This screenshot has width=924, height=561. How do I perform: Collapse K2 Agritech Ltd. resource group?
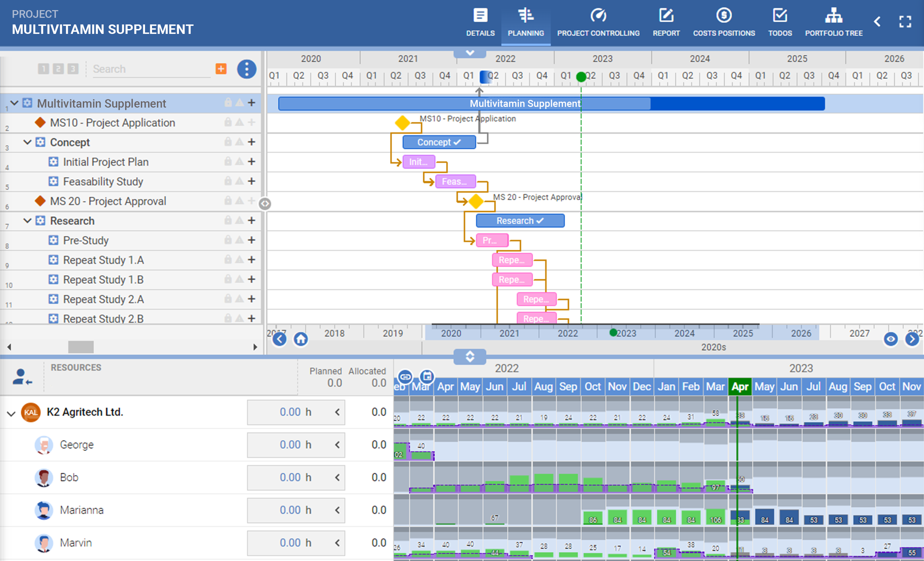[x=11, y=414]
